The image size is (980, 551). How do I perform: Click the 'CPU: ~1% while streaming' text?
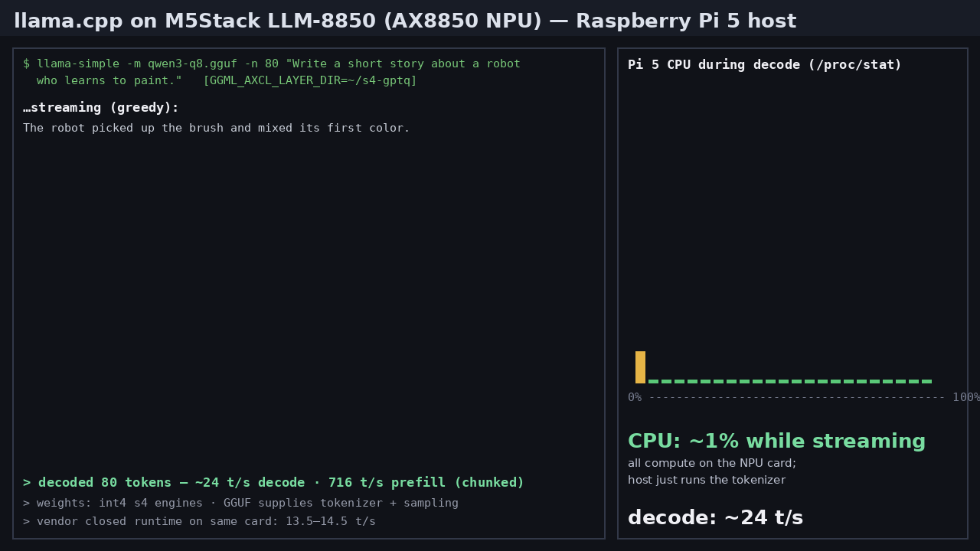pyautogui.click(x=776, y=442)
